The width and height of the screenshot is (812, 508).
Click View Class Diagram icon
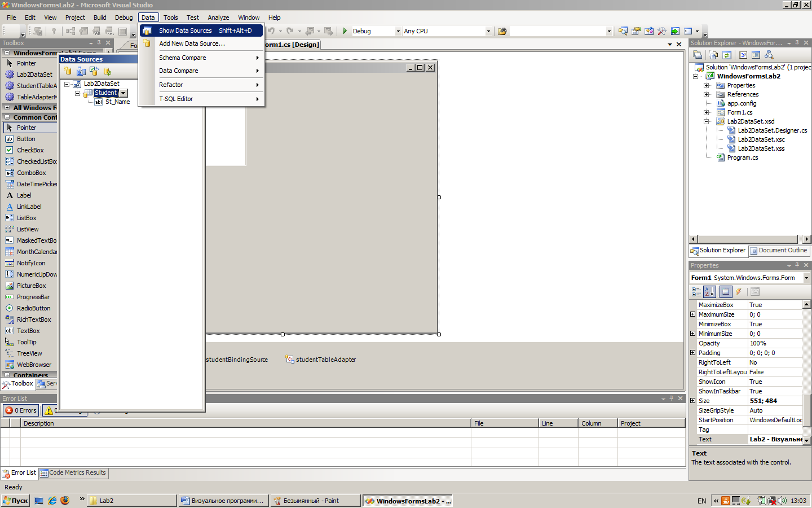coord(769,55)
